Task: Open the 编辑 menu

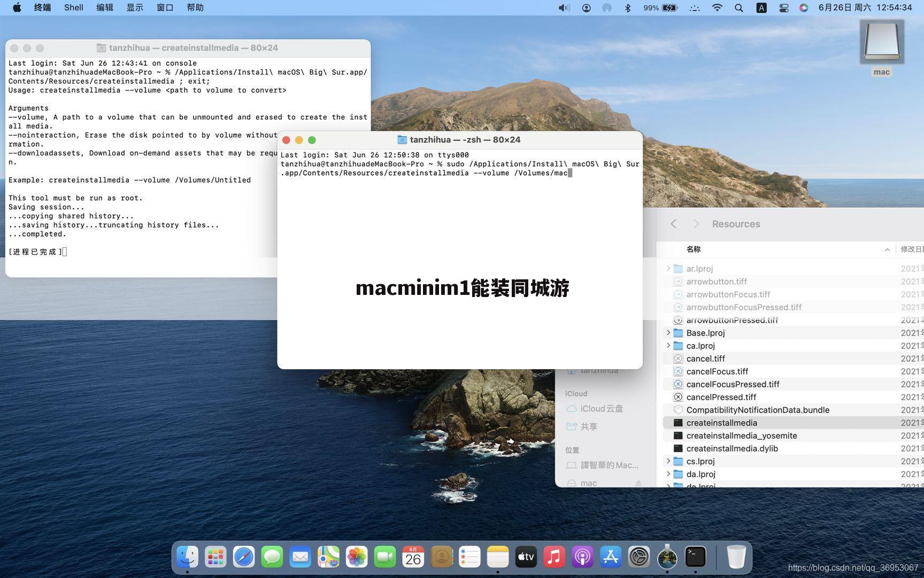Action: (x=105, y=7)
